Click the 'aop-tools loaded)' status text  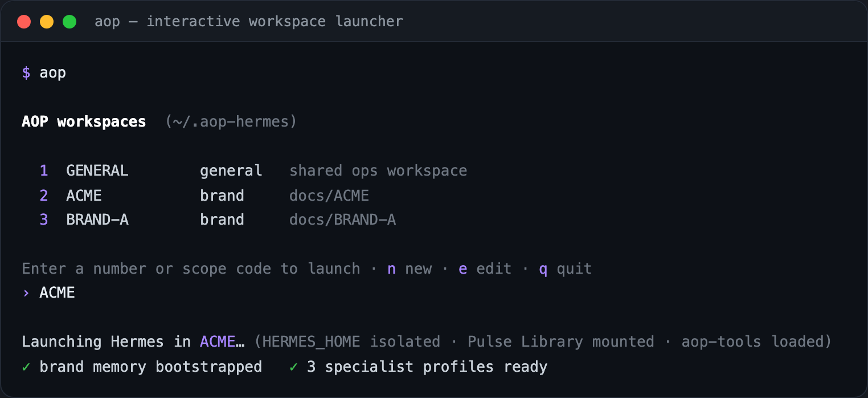(x=757, y=342)
